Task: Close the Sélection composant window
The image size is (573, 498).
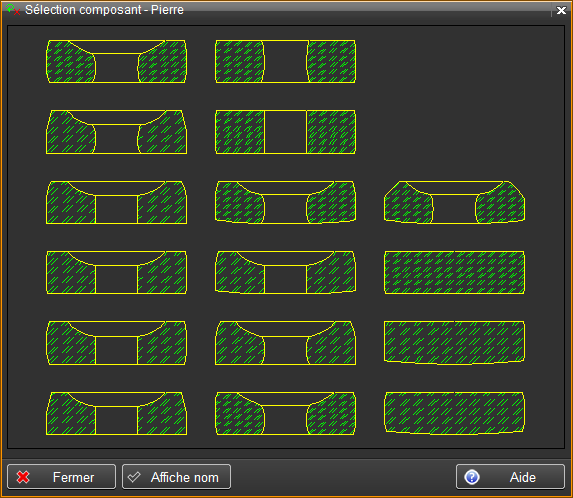Action: (x=561, y=10)
